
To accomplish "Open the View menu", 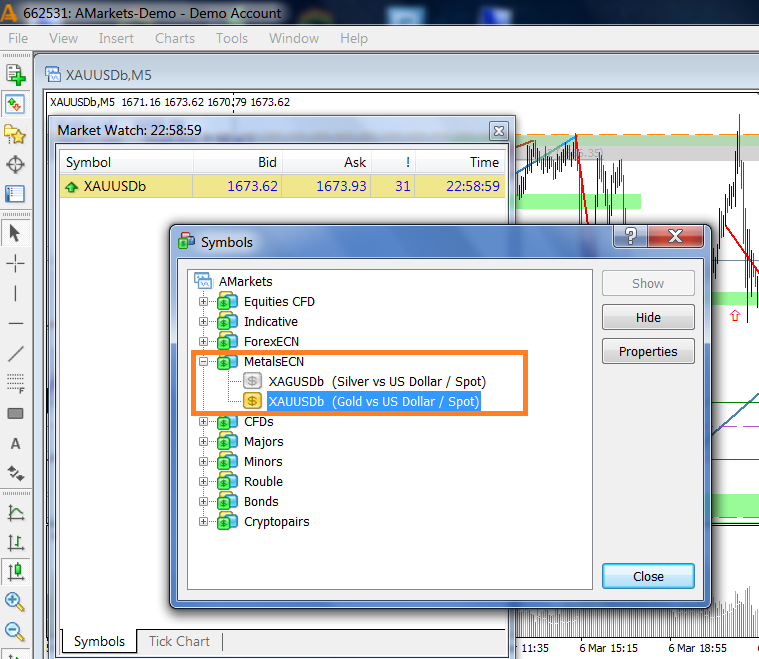I will 63,38.
